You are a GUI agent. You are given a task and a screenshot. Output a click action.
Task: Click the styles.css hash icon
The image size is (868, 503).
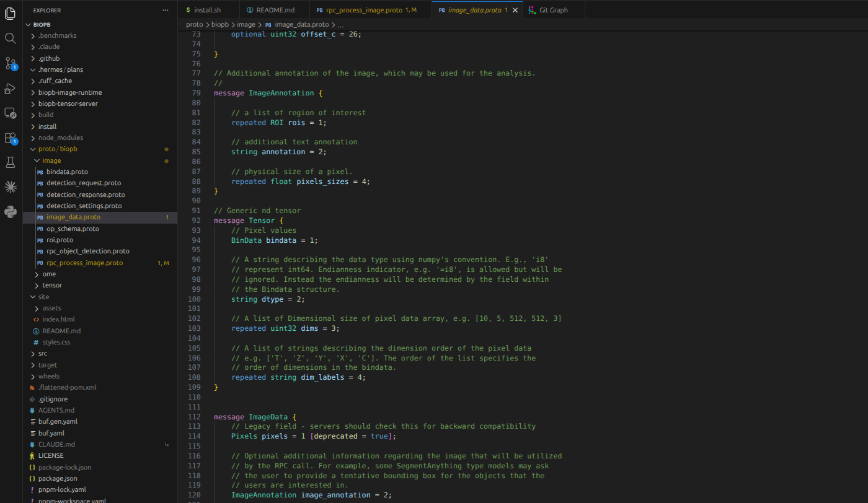click(x=37, y=342)
